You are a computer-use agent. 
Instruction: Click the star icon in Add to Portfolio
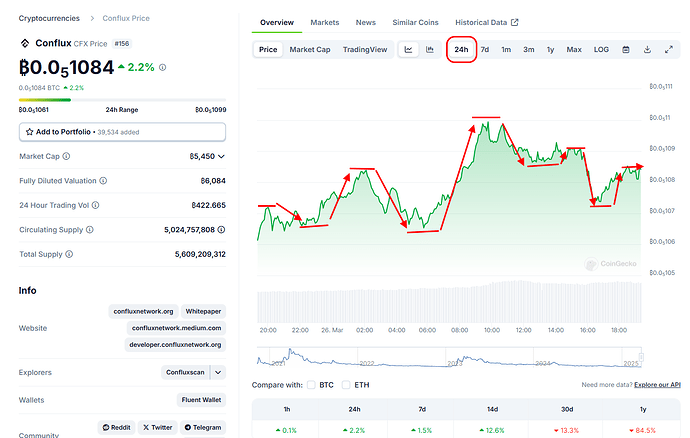pyautogui.click(x=29, y=132)
